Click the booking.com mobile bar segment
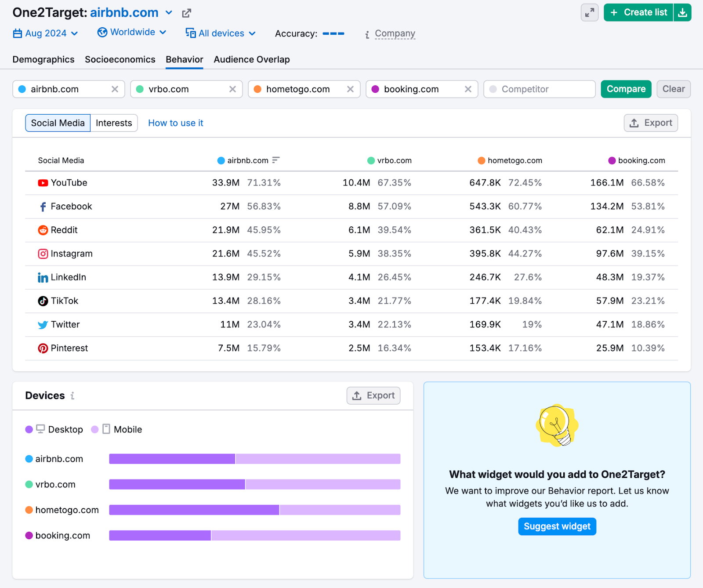The image size is (703, 588). (x=306, y=535)
